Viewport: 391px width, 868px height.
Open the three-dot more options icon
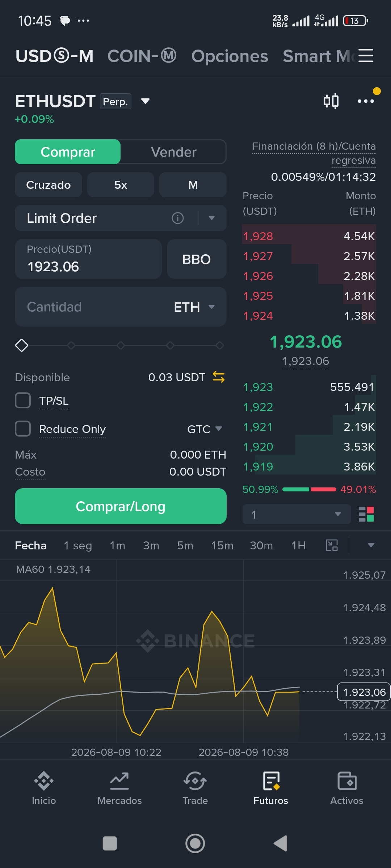(x=366, y=101)
